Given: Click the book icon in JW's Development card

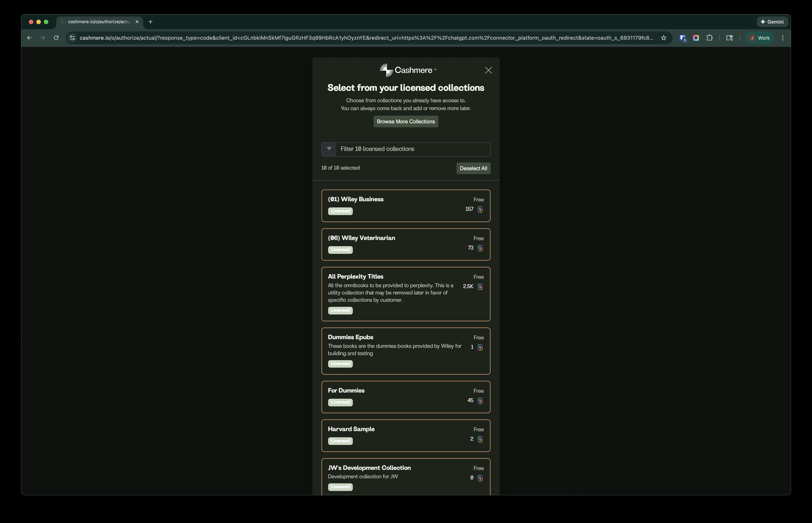Looking at the screenshot, I should [x=480, y=478].
